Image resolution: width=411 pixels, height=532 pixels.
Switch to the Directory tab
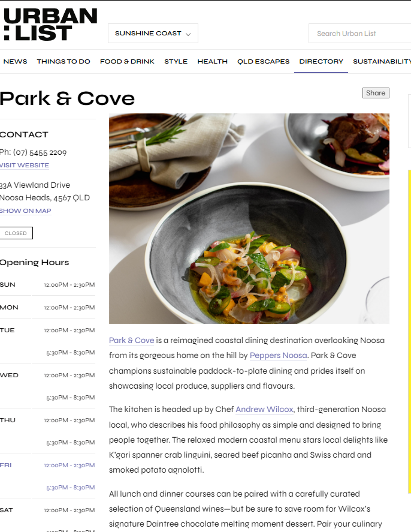pyautogui.click(x=321, y=61)
